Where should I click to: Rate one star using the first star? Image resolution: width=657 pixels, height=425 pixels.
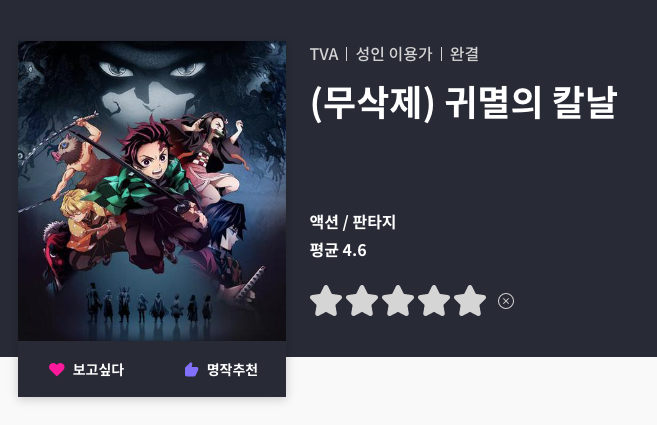click(x=326, y=301)
